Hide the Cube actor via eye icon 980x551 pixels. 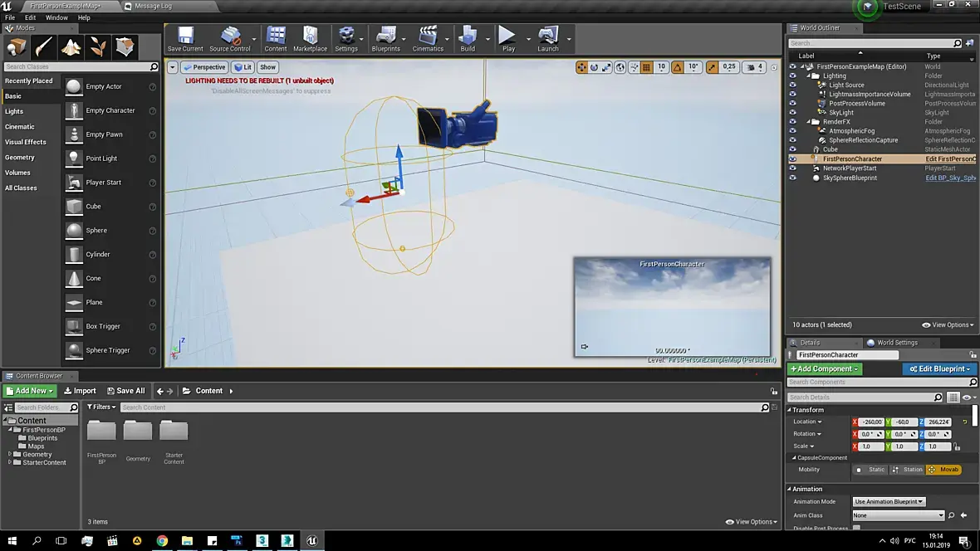pos(792,149)
